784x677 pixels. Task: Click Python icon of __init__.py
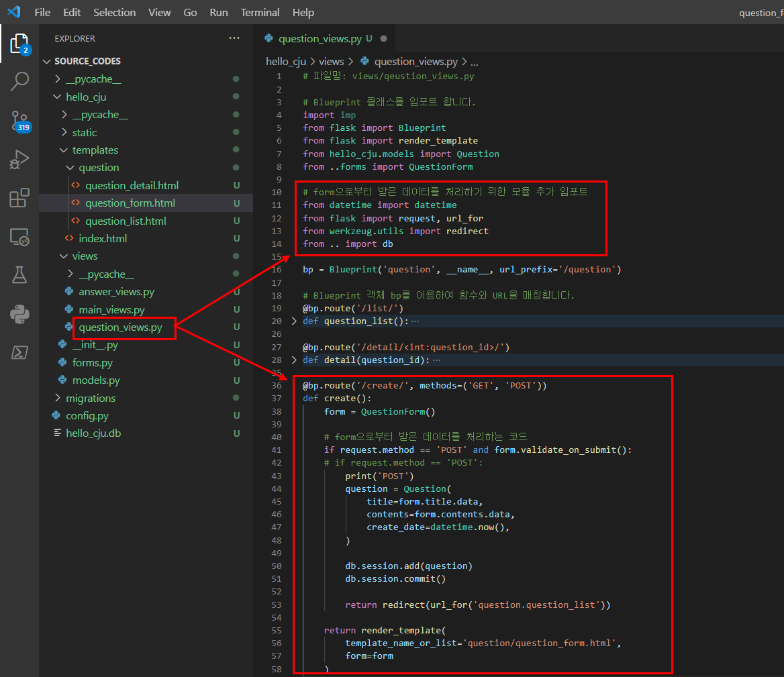[x=62, y=344]
